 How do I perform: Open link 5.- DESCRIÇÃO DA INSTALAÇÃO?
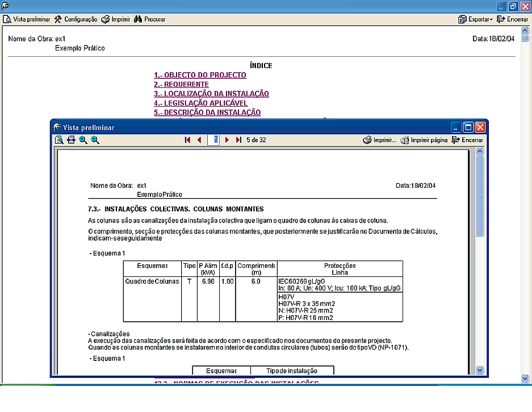click(x=207, y=112)
